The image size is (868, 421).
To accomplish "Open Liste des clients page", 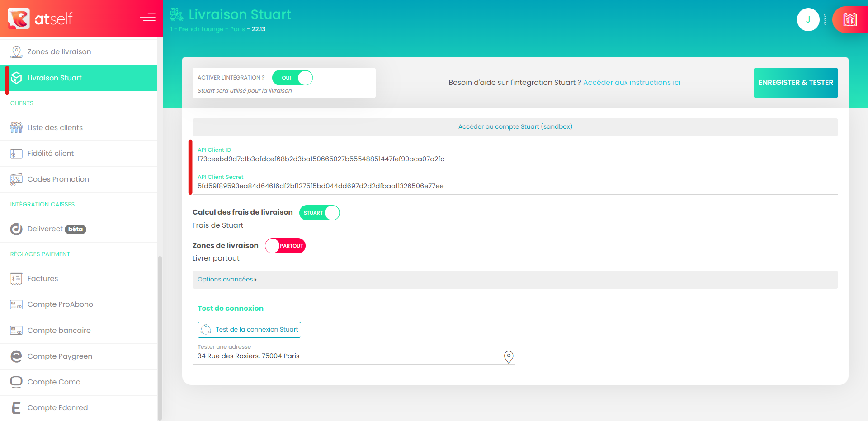I will point(79,128).
